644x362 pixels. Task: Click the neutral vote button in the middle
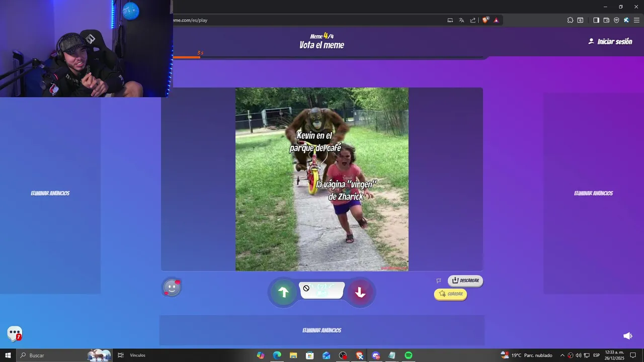coord(322,290)
